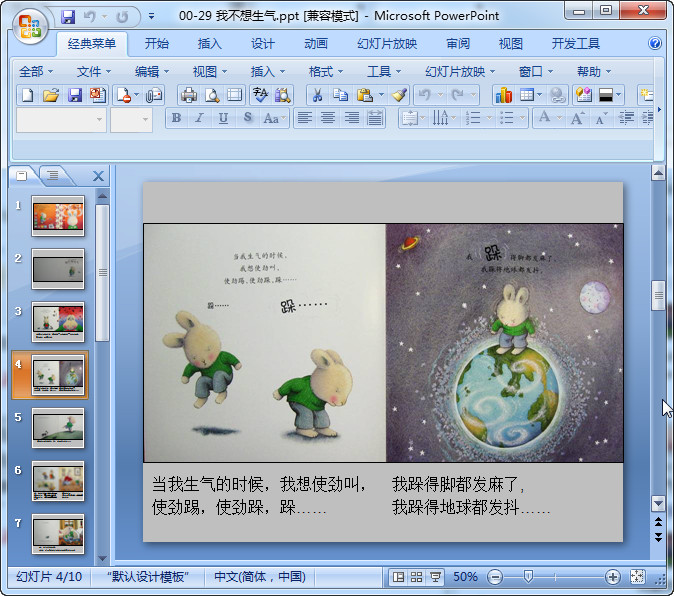Screen dimensions: 674x596
Task: Insert a table using the table icon
Action: [x=527, y=95]
